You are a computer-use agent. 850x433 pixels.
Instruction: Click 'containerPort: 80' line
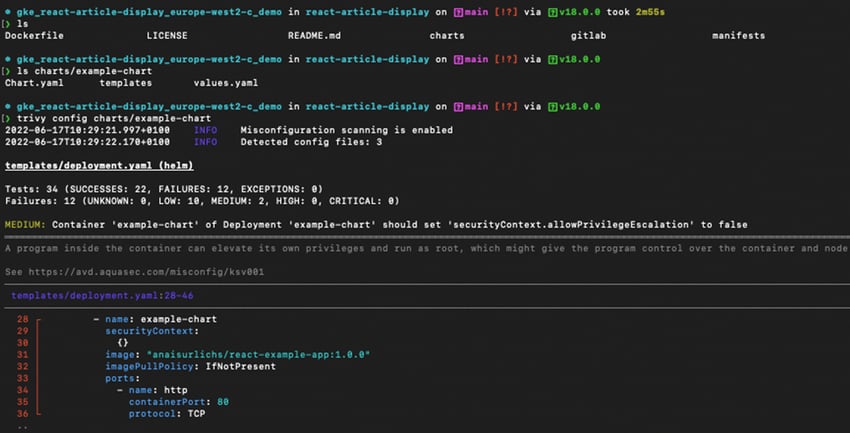pyautogui.click(x=179, y=402)
